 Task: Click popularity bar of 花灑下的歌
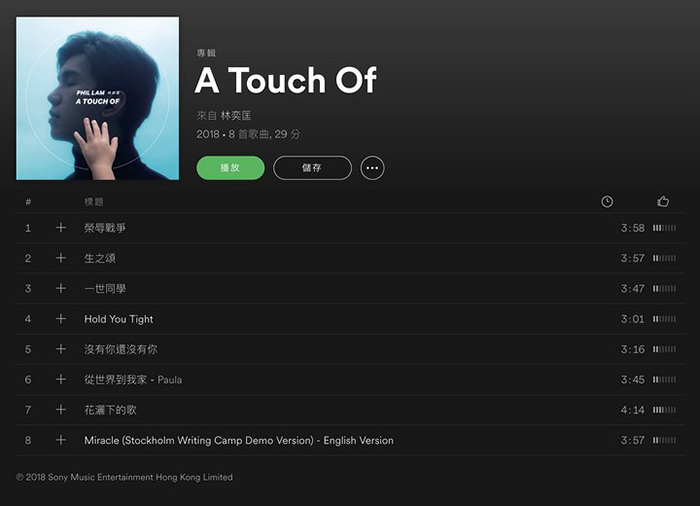pos(664,410)
